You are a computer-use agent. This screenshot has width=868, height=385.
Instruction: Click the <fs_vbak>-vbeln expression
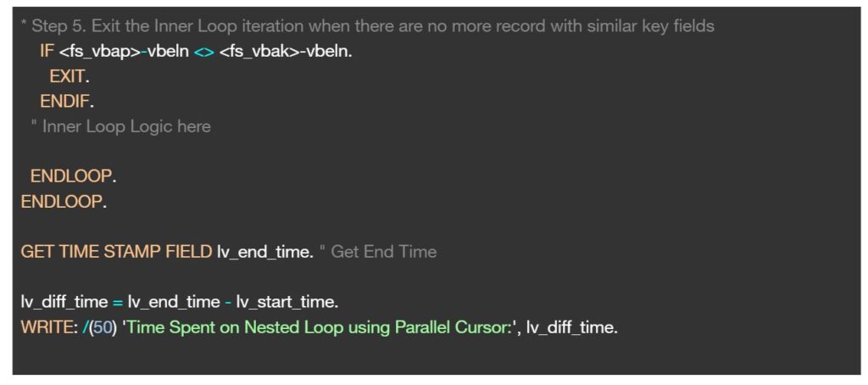click(284, 52)
